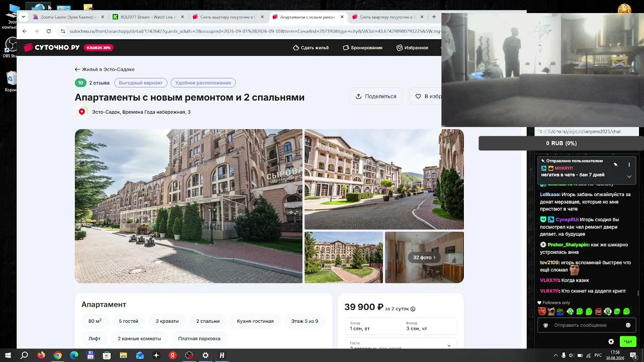Click the red map pin location icon
644x362 pixels.
82,112
